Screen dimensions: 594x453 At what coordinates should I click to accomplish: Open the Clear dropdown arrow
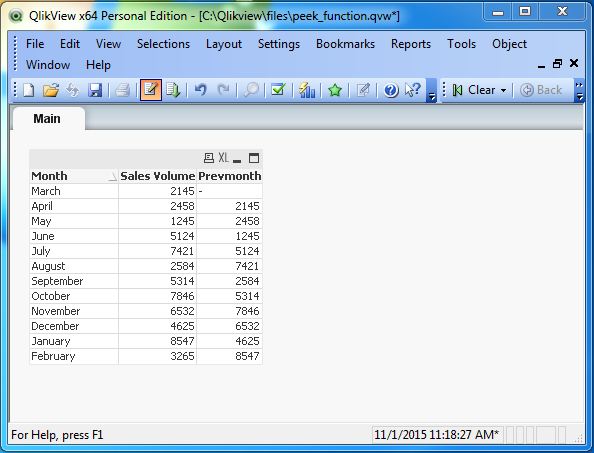coord(503,90)
